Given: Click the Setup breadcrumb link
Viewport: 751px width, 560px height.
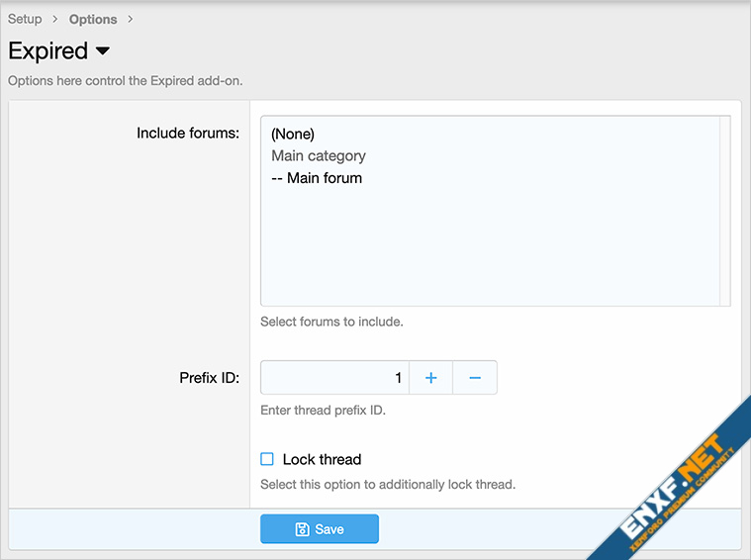Looking at the screenshot, I should [x=25, y=19].
